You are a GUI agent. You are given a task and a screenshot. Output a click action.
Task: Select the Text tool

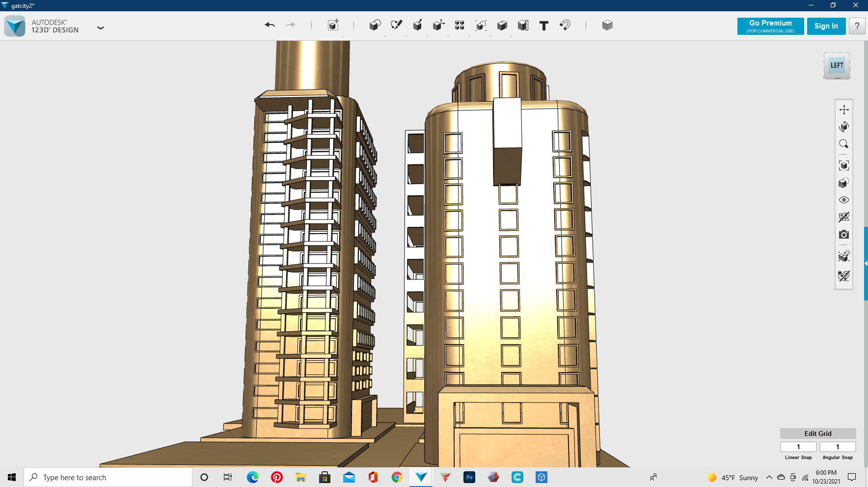[543, 26]
